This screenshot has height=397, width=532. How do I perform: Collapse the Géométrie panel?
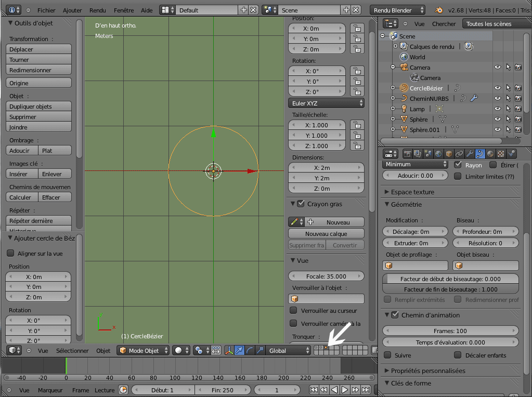pos(386,204)
